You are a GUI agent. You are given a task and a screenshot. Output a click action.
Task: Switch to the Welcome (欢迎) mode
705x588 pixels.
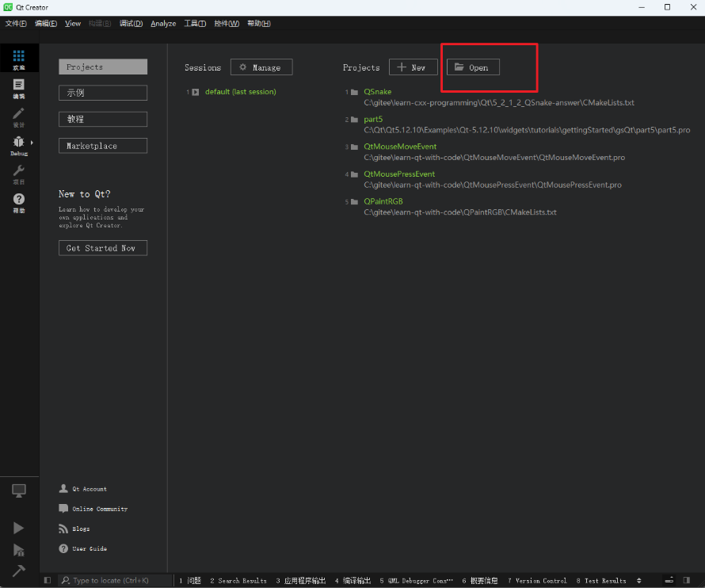(x=18, y=57)
